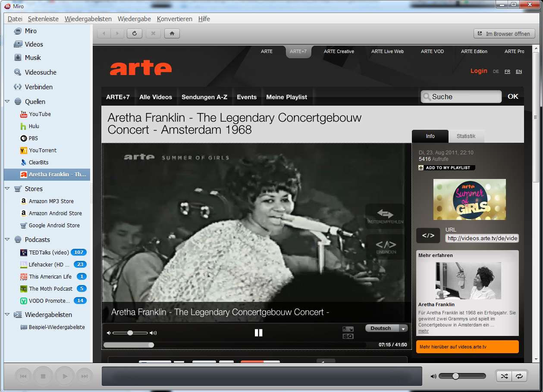Viewport: 543px width, 392px height.
Task: Open the Wiedergabe menu
Action: 134,19
